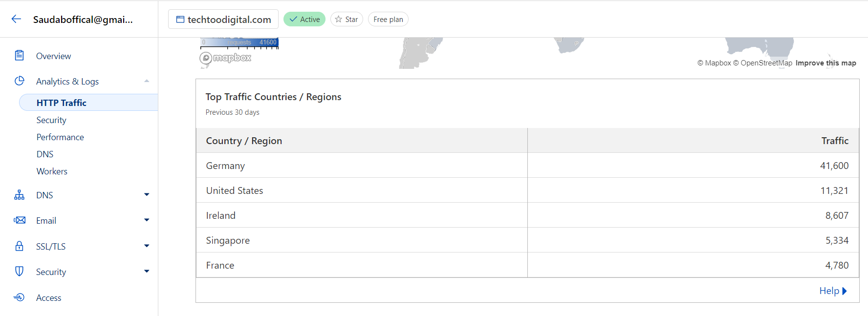Open the HTTP Traffic analytics page

pos(62,103)
